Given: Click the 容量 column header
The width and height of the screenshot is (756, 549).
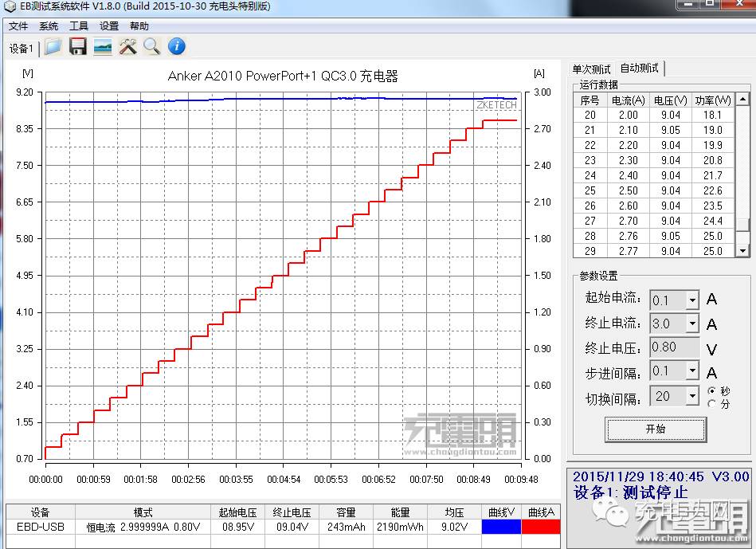Looking at the screenshot, I should tap(346, 512).
